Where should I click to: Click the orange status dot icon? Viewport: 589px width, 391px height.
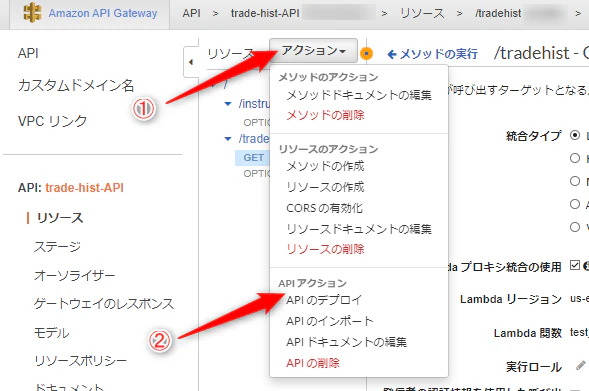click(366, 54)
